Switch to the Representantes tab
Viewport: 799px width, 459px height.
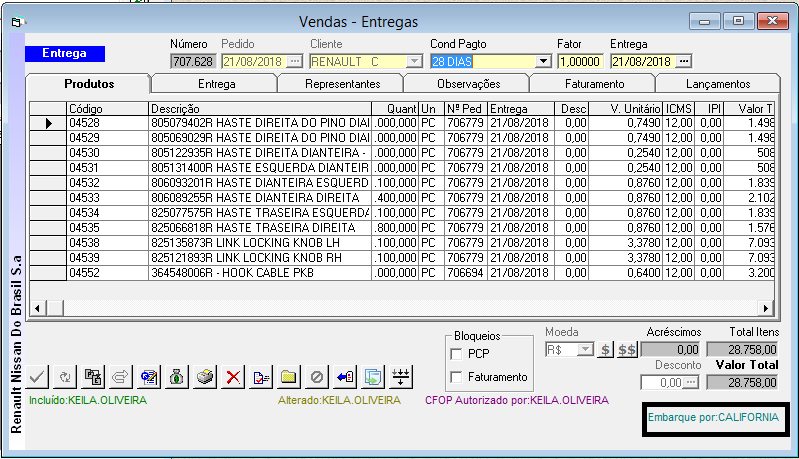point(342,84)
